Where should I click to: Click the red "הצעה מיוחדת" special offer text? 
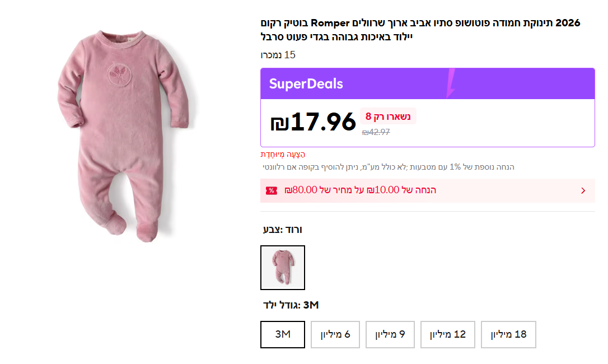click(x=283, y=154)
